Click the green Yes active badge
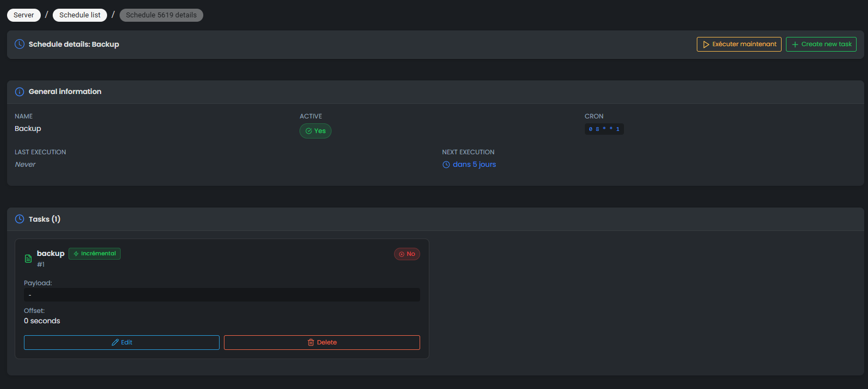This screenshot has width=868, height=389. pyautogui.click(x=315, y=131)
